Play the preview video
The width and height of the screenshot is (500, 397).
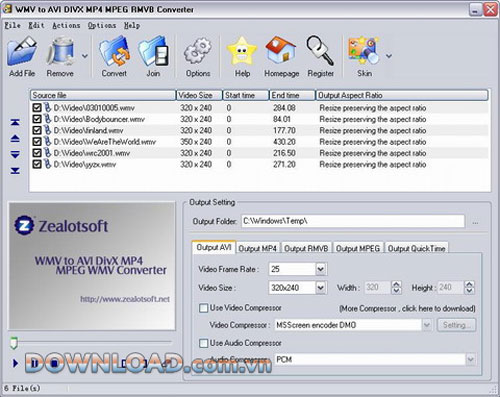click(15, 363)
